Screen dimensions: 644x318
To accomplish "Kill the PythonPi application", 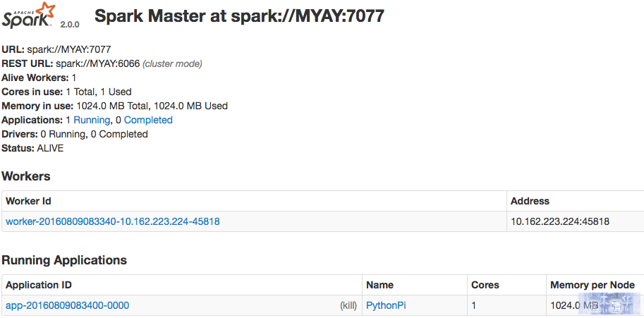I will 348,306.
